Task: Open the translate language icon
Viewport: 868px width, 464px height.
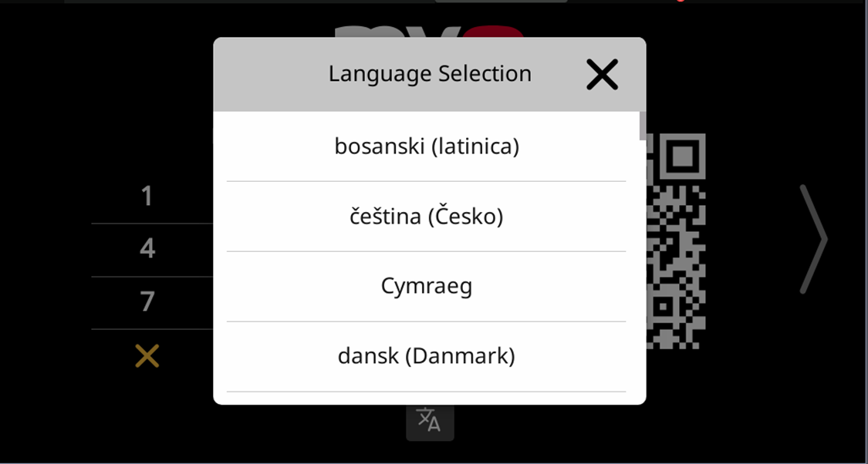Action: (429, 421)
